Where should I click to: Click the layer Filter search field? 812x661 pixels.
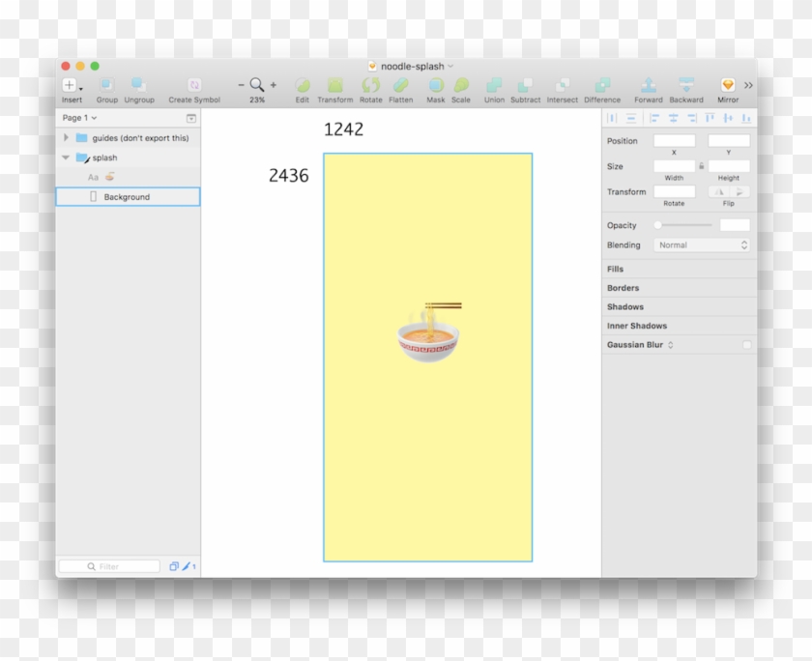click(x=109, y=566)
